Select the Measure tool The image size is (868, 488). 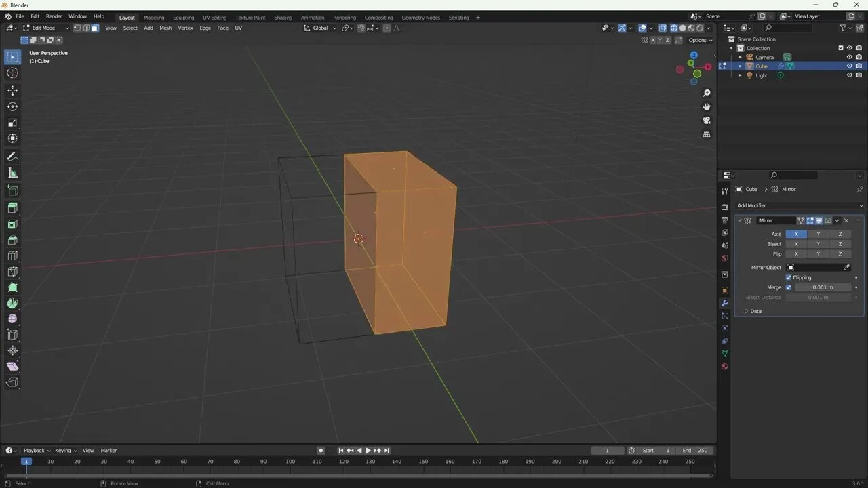click(x=12, y=173)
